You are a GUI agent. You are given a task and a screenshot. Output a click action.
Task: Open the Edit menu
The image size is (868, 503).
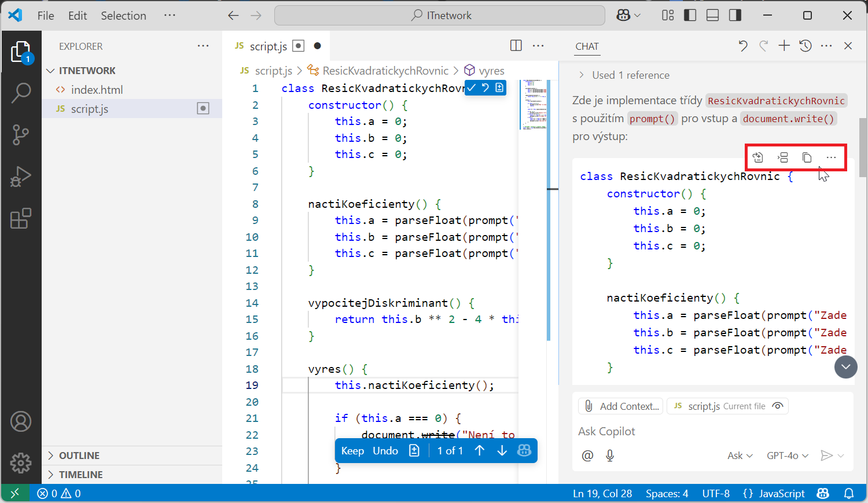[78, 16]
